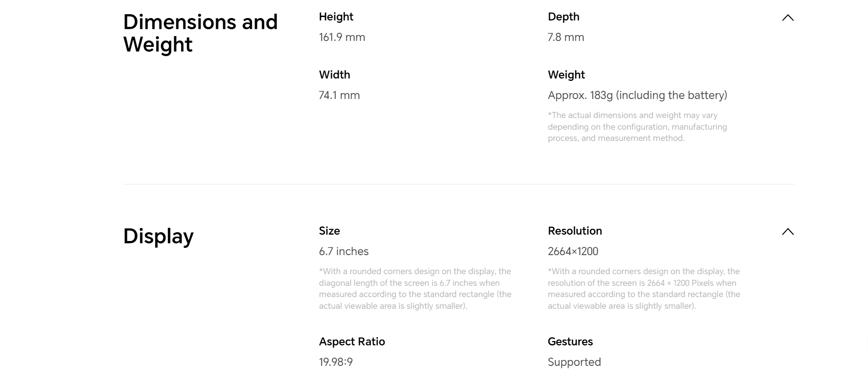Select the Resolution spec label
Viewport: 868px width, 382px height.
[575, 231]
